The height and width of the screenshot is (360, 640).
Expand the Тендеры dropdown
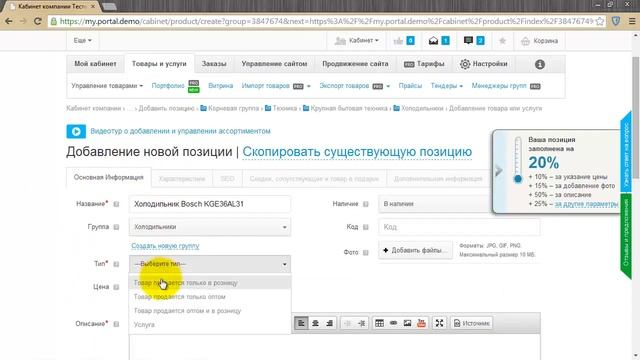click(447, 86)
